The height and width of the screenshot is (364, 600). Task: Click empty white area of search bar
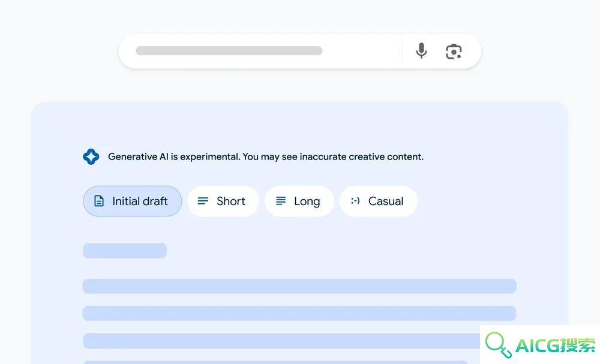(362, 51)
